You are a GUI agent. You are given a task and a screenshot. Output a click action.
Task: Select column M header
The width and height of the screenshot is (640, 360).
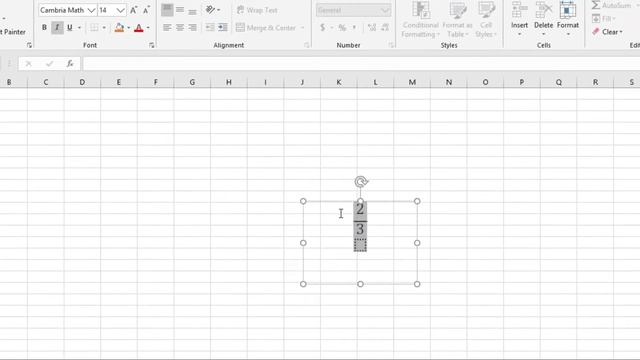412,82
